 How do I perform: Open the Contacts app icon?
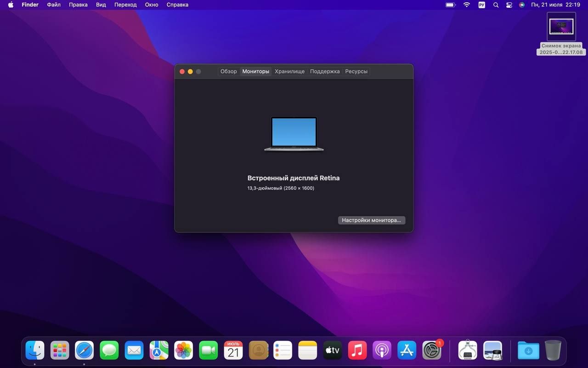pyautogui.click(x=258, y=351)
